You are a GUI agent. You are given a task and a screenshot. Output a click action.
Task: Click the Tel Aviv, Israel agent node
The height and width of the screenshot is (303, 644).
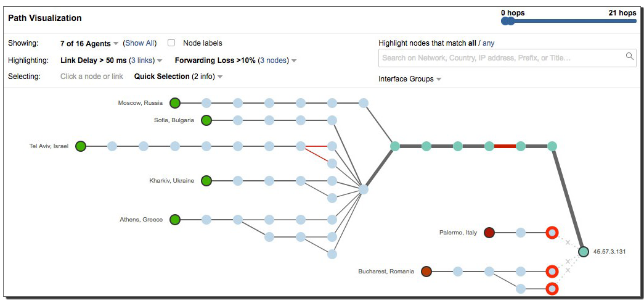[81, 146]
